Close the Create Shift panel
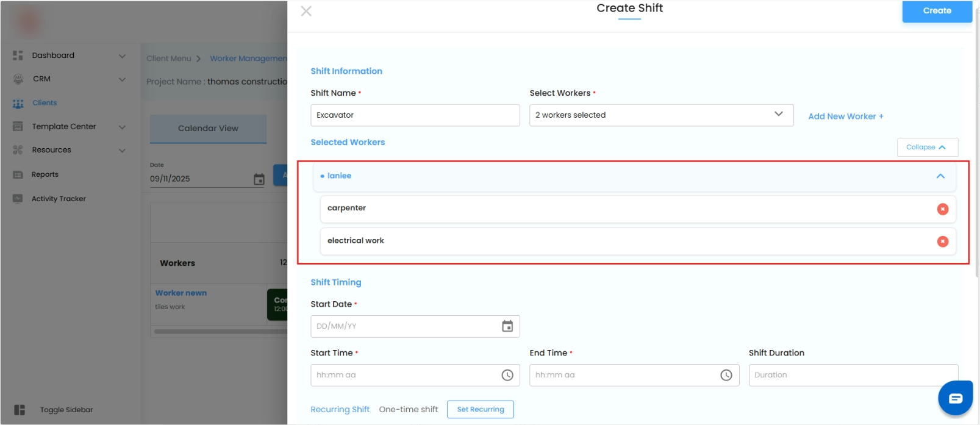This screenshot has width=980, height=425. 306,11
